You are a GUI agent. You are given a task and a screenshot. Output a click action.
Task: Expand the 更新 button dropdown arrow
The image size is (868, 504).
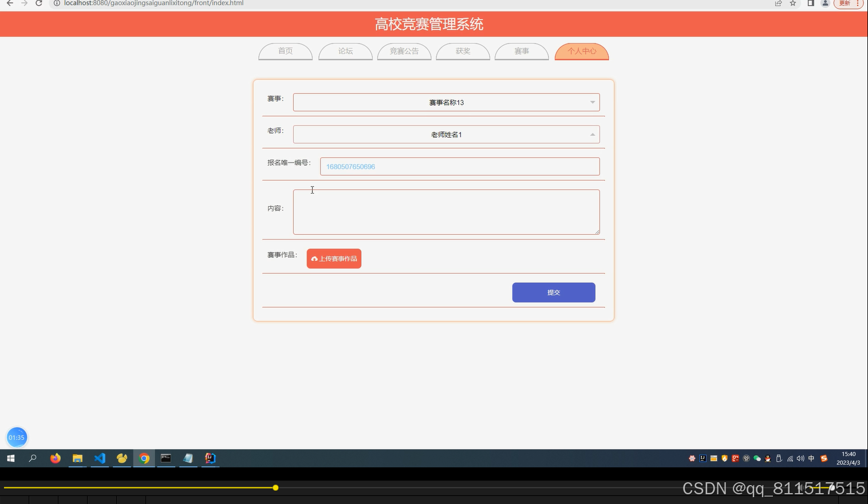coord(857,3)
